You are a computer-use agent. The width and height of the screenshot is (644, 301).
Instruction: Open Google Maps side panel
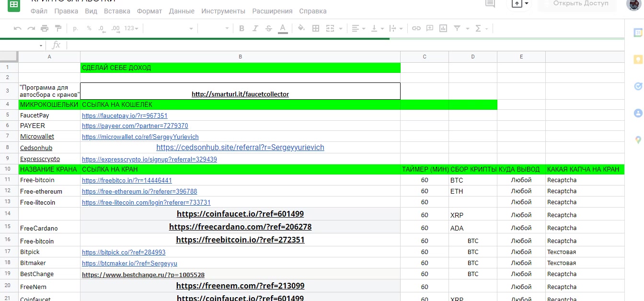tap(638, 140)
